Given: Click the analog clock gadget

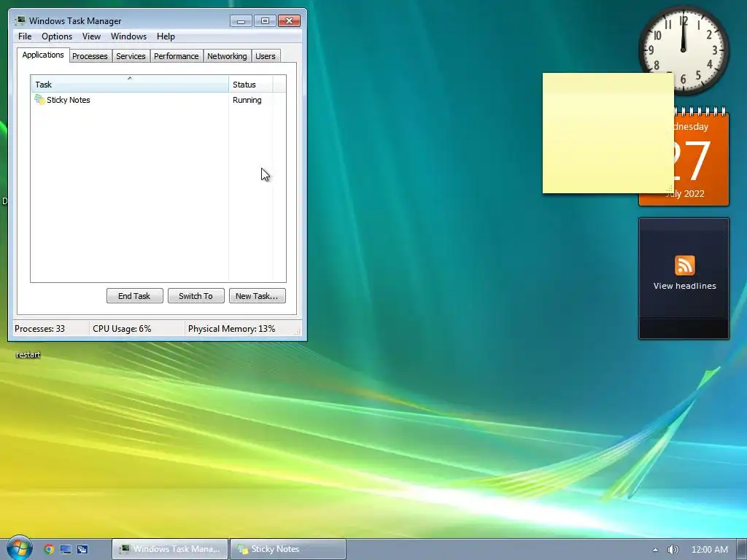Looking at the screenshot, I should (x=683, y=50).
